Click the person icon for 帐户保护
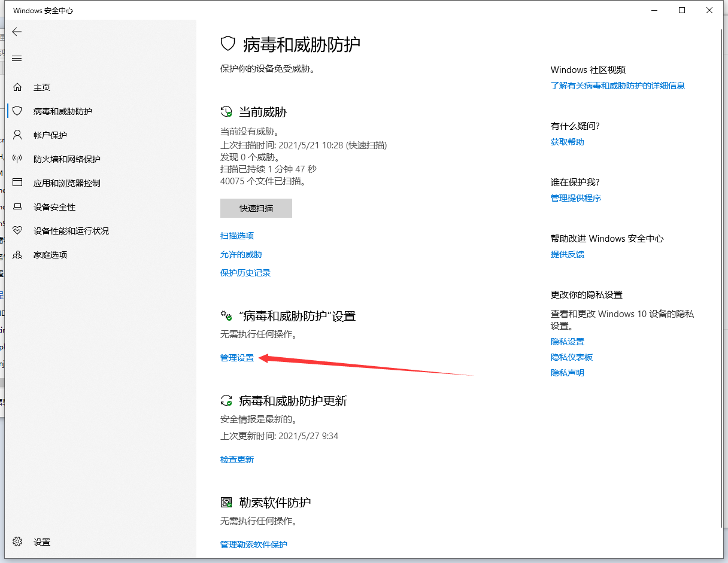 tap(17, 135)
